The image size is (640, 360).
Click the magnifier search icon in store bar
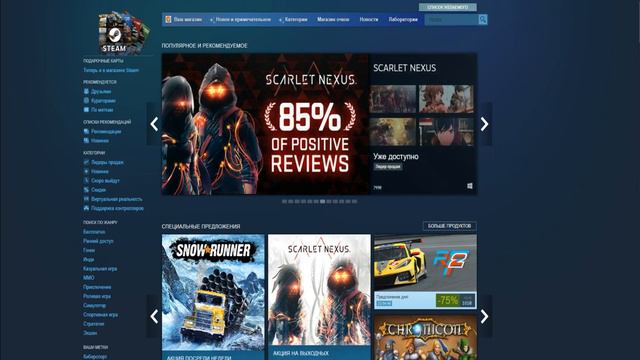coord(482,20)
